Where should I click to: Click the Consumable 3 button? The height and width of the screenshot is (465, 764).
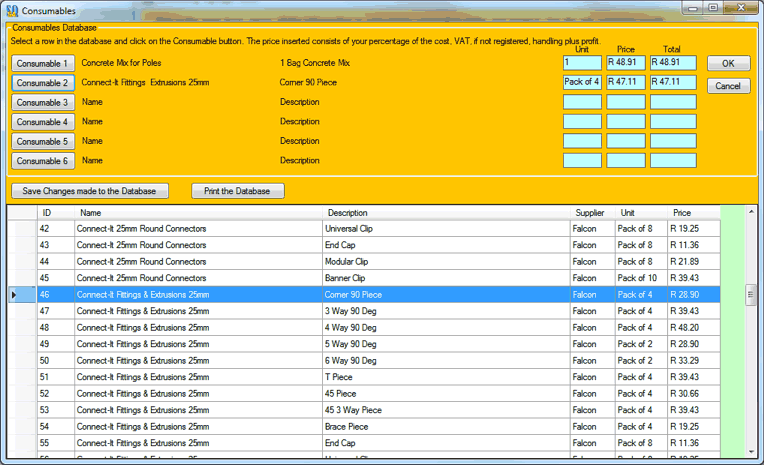[43, 102]
